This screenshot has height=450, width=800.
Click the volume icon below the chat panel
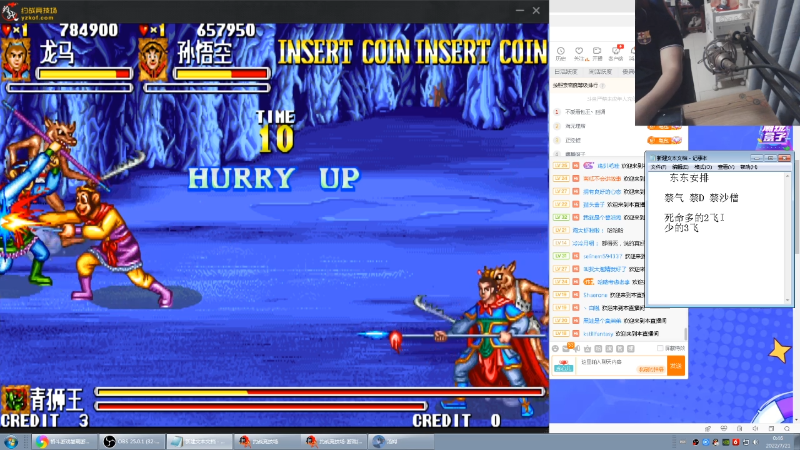coord(756,429)
